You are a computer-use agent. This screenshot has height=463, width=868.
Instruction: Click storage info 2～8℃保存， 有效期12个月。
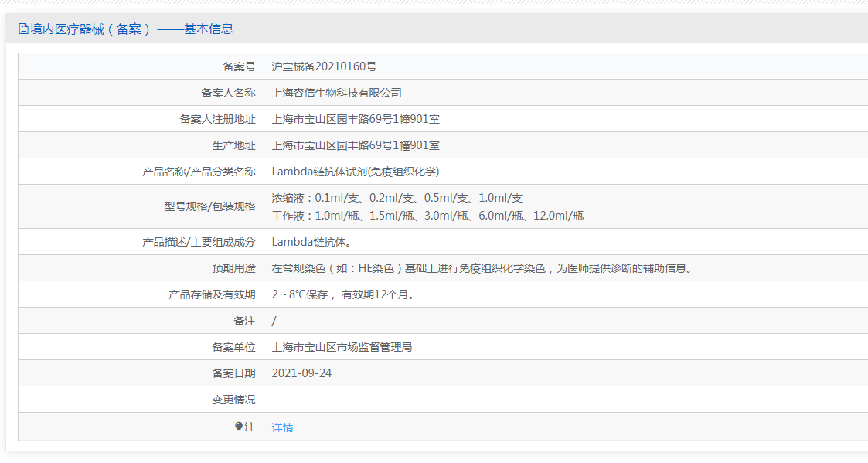point(343,294)
